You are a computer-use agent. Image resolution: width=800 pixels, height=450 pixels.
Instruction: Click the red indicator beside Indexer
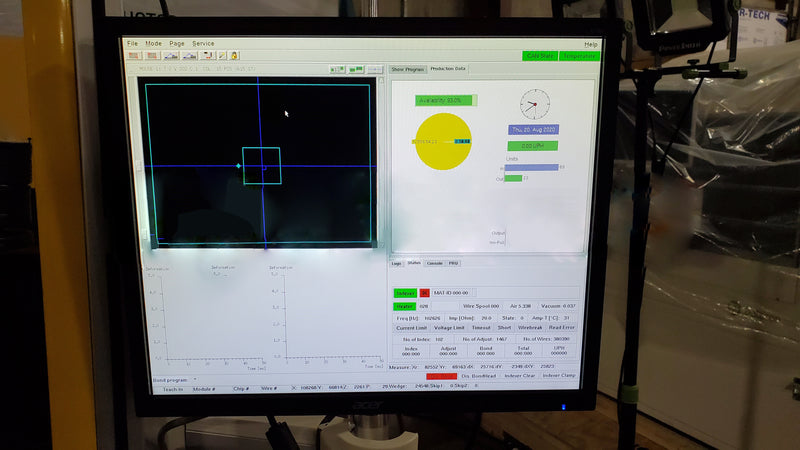pos(424,293)
